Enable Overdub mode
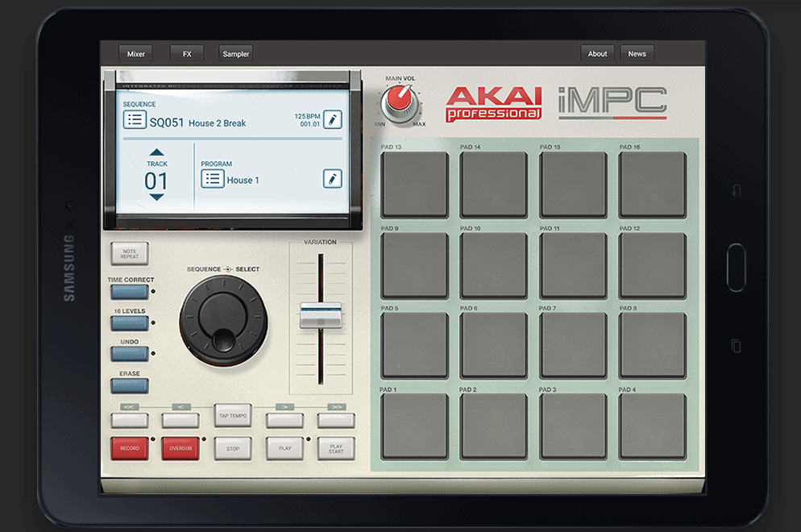 [181, 448]
